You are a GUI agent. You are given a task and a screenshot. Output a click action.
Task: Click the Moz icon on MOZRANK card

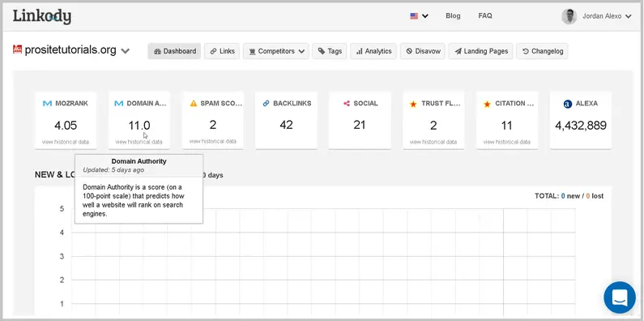(47, 104)
